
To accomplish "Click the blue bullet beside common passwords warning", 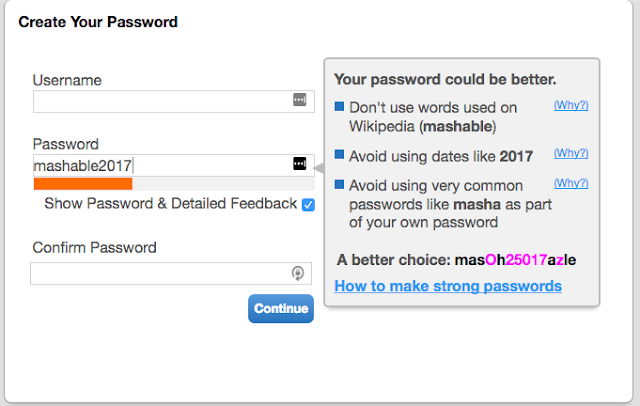I will pyautogui.click(x=339, y=184).
